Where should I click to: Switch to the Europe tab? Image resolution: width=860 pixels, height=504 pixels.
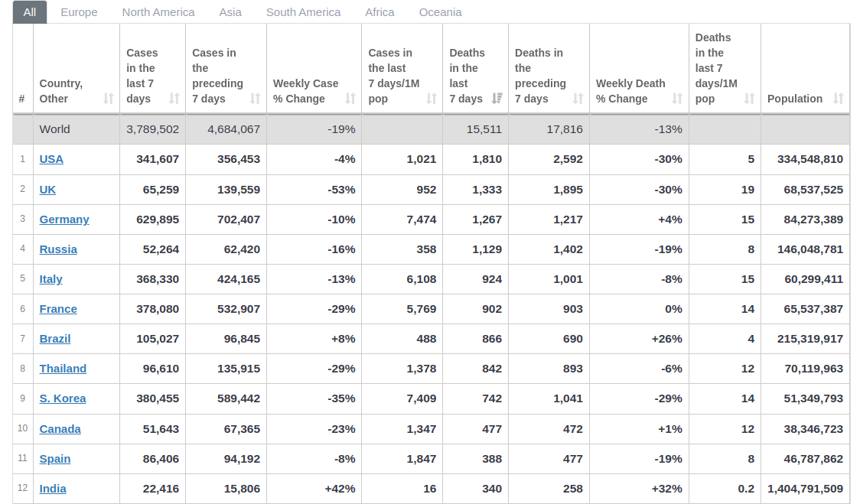(79, 12)
